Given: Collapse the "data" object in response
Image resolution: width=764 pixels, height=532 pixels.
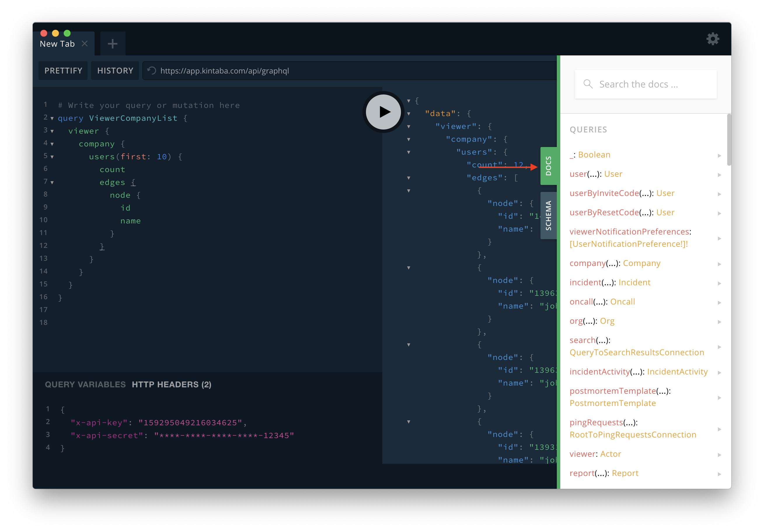Looking at the screenshot, I should tap(409, 114).
